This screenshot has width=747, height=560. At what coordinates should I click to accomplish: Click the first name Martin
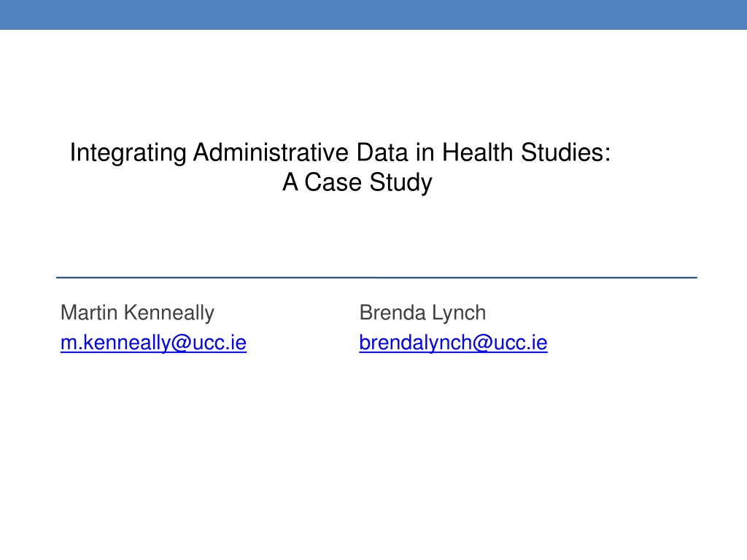pyautogui.click(x=89, y=313)
